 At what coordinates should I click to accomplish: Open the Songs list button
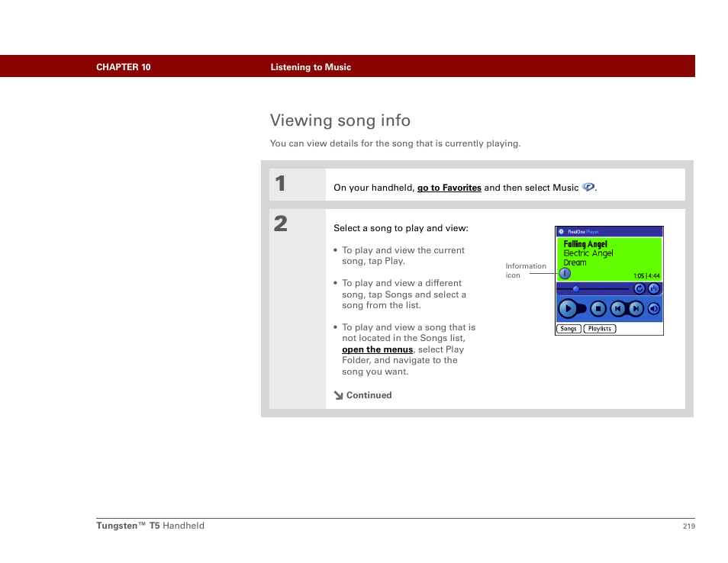569,329
